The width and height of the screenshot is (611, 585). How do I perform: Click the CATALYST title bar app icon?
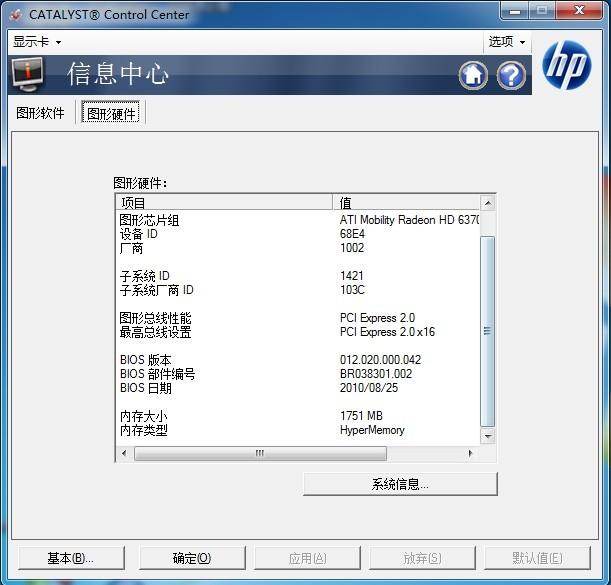[16, 15]
